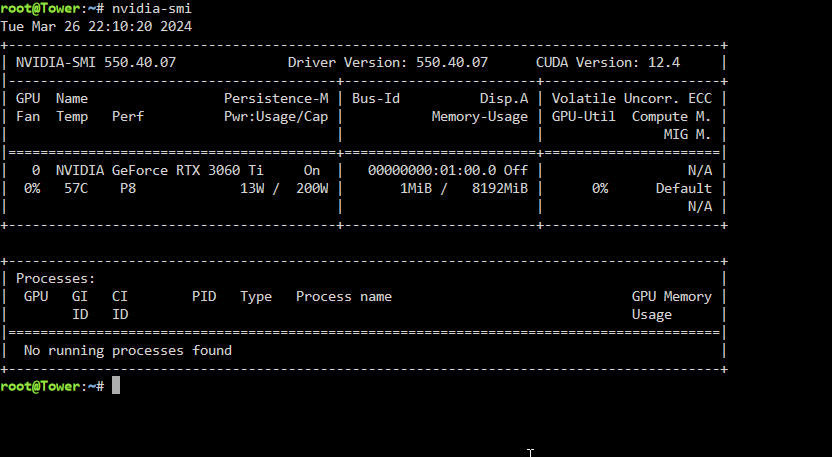
Task: Click the compute mode value Default
Action: 683,188
